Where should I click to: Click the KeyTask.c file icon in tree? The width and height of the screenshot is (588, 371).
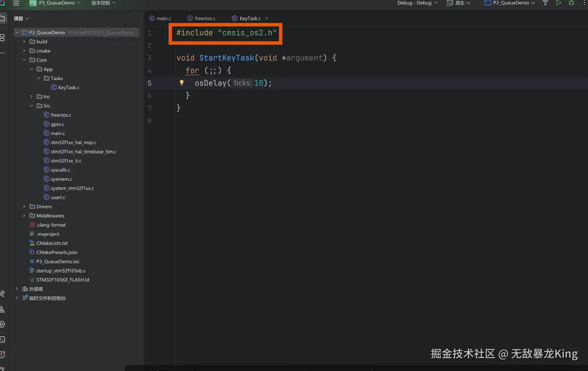click(54, 87)
